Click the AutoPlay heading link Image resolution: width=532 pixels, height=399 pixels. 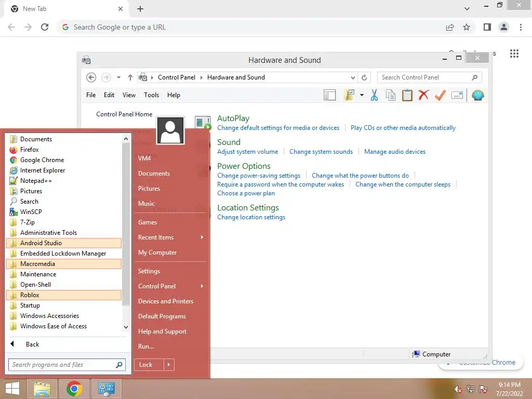233,118
